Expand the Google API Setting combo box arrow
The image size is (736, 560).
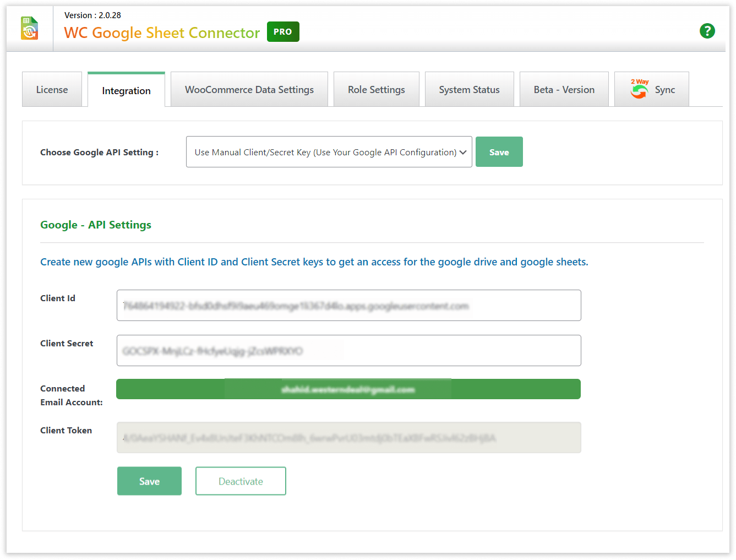(462, 152)
